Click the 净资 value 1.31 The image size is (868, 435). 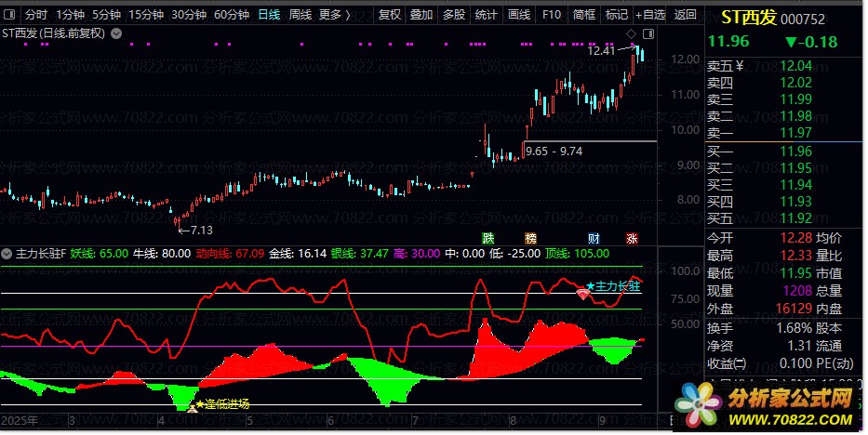point(799,346)
